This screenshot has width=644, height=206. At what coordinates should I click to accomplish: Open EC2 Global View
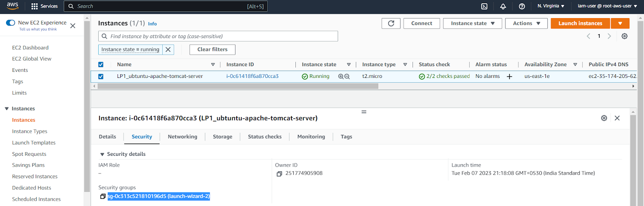pos(32,59)
